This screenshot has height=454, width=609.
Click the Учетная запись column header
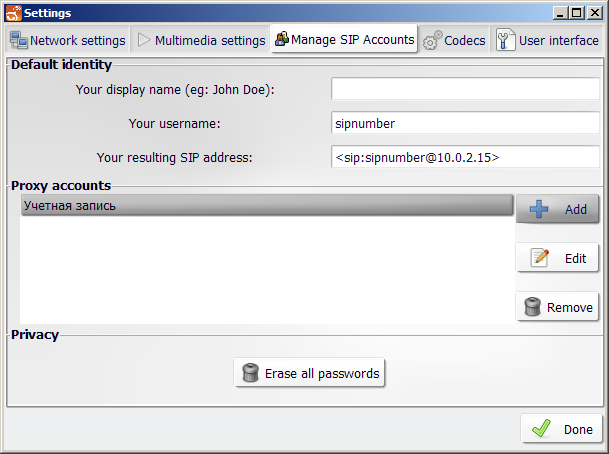click(x=267, y=205)
